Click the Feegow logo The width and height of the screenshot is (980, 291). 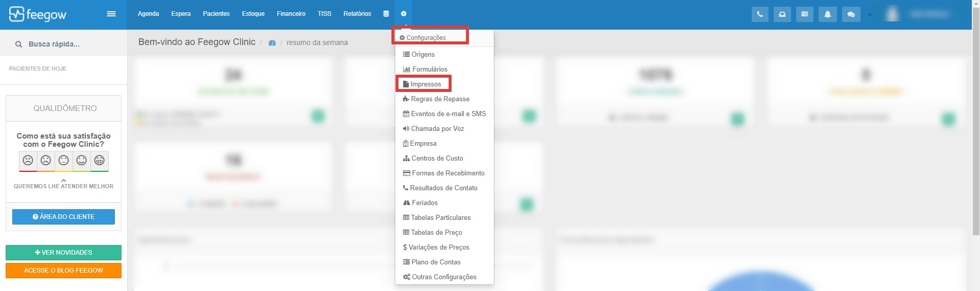38,14
